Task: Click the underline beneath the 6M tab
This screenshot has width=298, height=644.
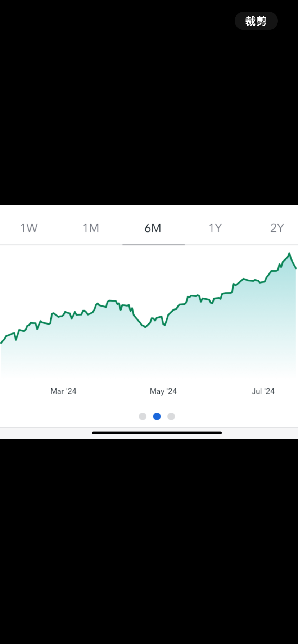Action: pyautogui.click(x=153, y=245)
